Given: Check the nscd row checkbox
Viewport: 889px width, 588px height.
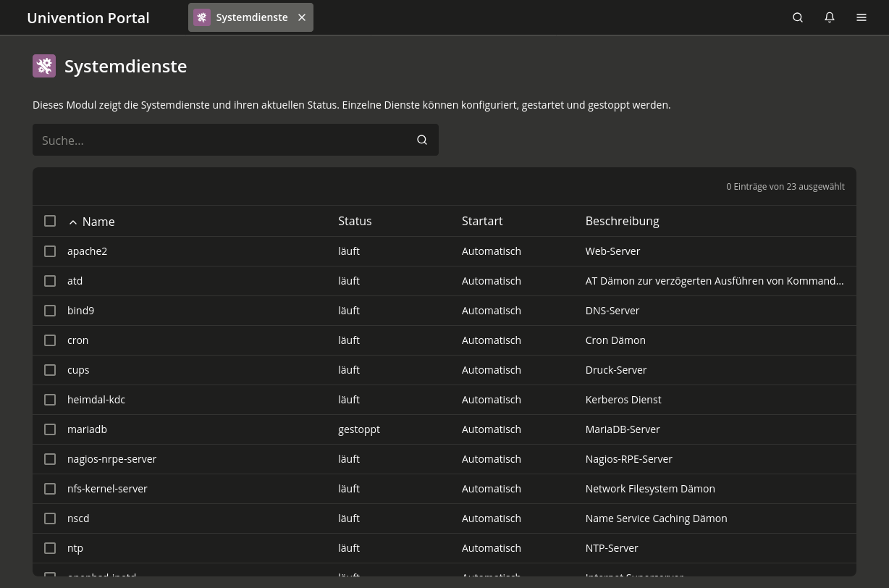Looking at the screenshot, I should [x=50, y=518].
